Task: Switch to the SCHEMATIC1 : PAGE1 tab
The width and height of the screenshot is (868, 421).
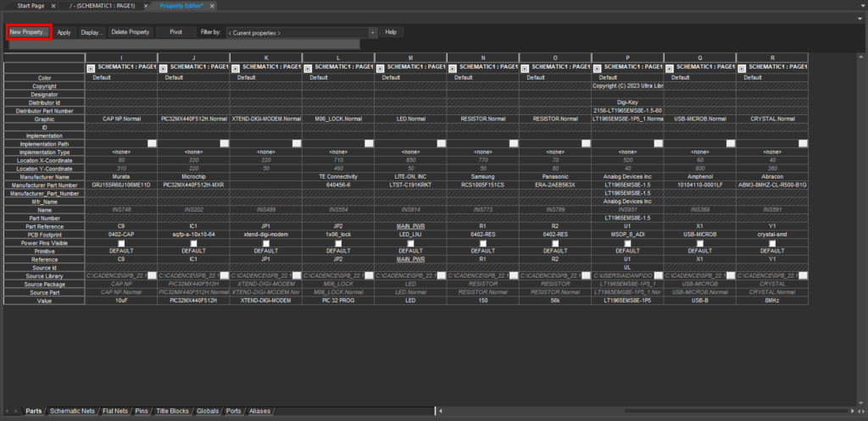Action: 103,6
